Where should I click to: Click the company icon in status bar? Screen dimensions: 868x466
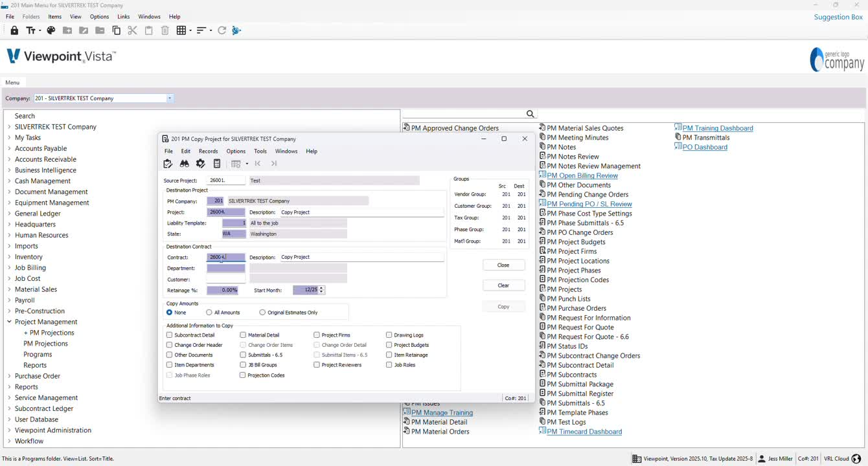click(x=637, y=459)
